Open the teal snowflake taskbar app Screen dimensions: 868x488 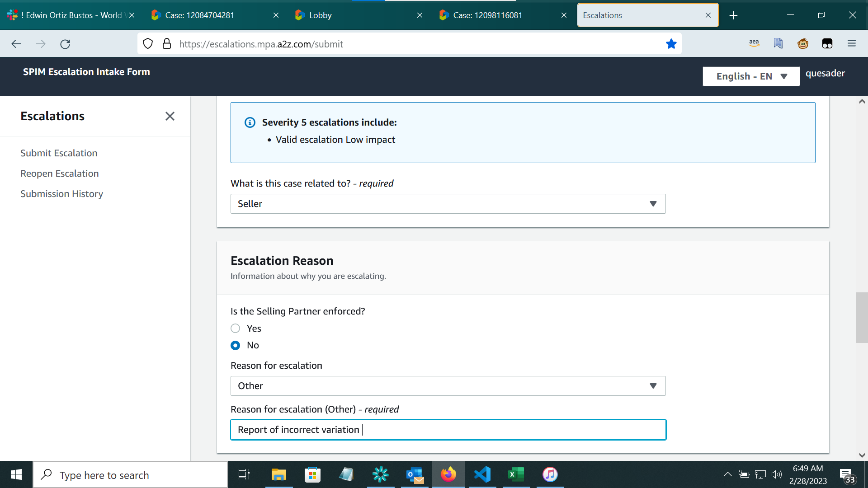point(380,474)
